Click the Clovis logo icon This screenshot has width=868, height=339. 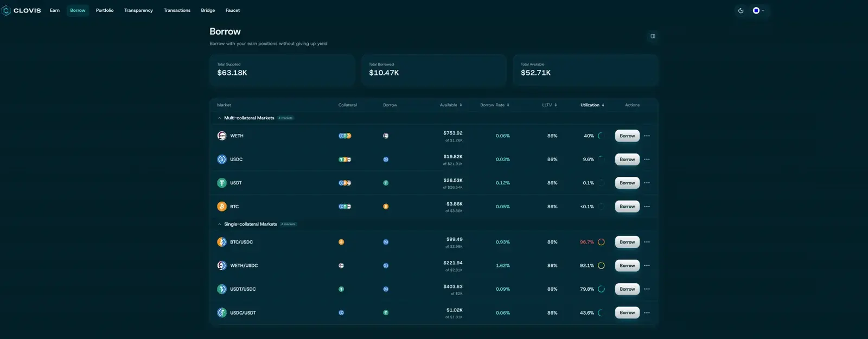pos(7,10)
